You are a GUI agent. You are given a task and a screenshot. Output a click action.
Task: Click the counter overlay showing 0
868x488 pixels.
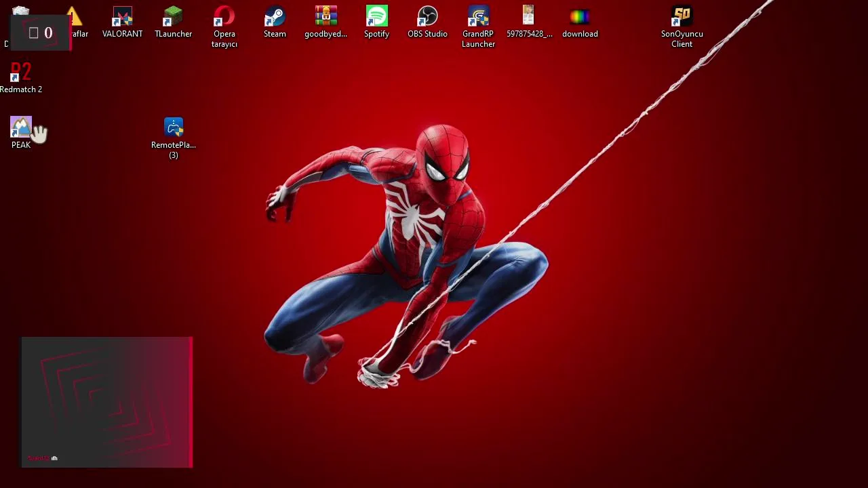click(x=41, y=33)
